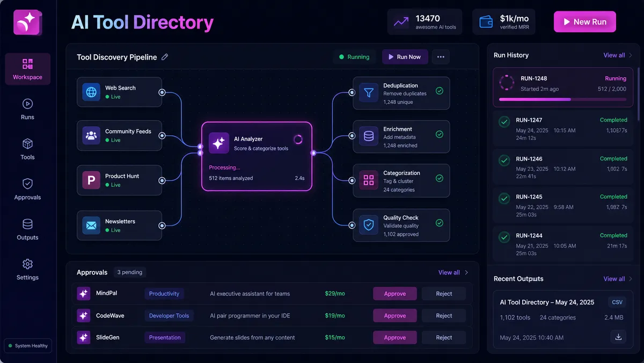Click the Deduplication funnel icon
The height and width of the screenshot is (363, 644).
pos(369,93)
